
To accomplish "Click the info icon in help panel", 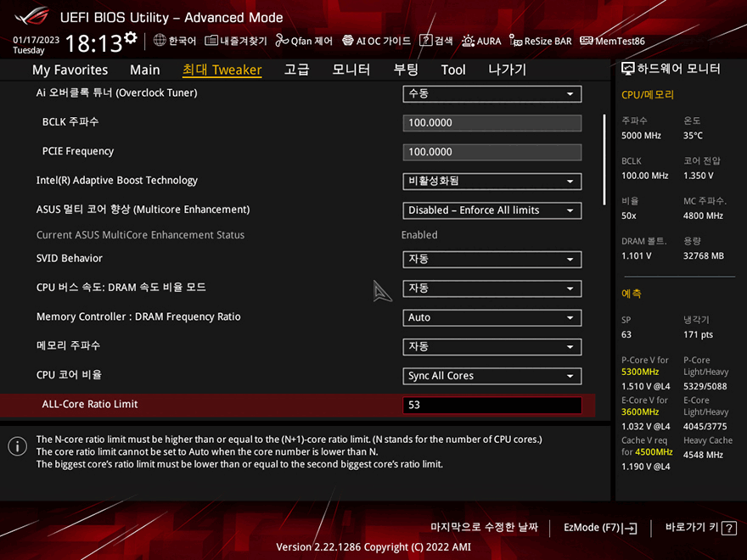I will tap(18, 446).
